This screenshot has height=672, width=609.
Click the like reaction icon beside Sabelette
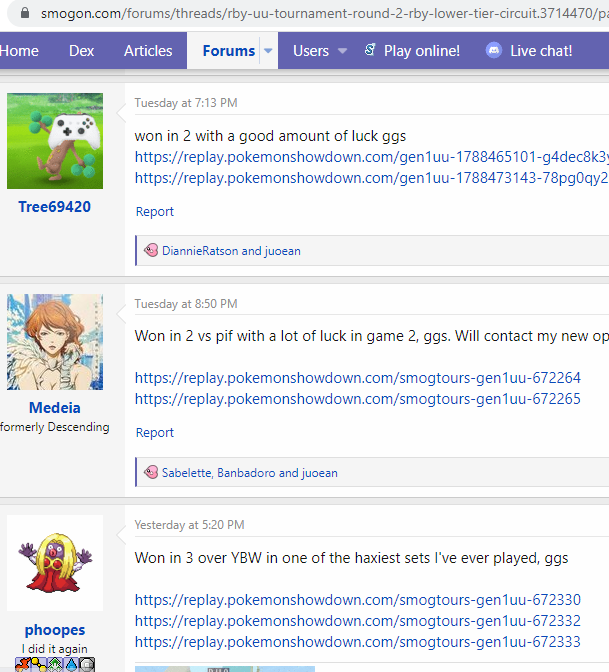tap(150, 472)
